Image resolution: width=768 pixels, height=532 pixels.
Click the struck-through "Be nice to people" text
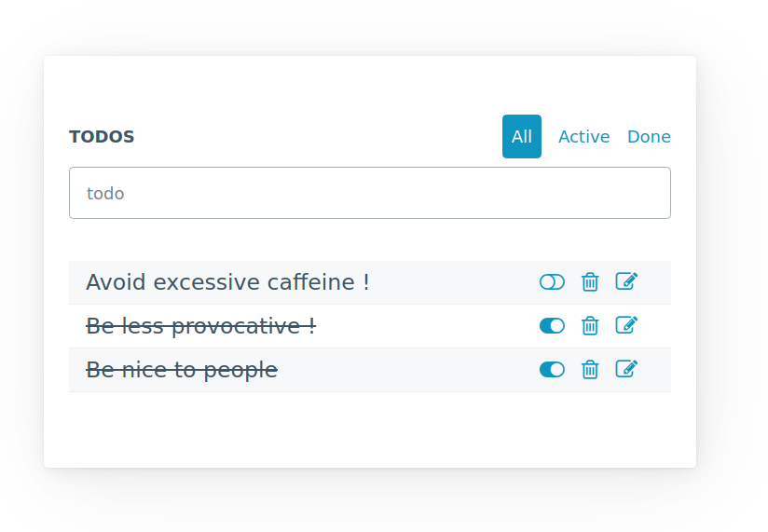coord(182,370)
